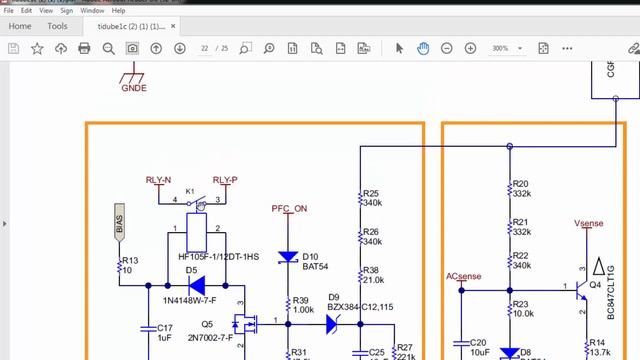Click the fit to window icon
The height and width of the screenshot is (360, 640).
click(x=543, y=49)
